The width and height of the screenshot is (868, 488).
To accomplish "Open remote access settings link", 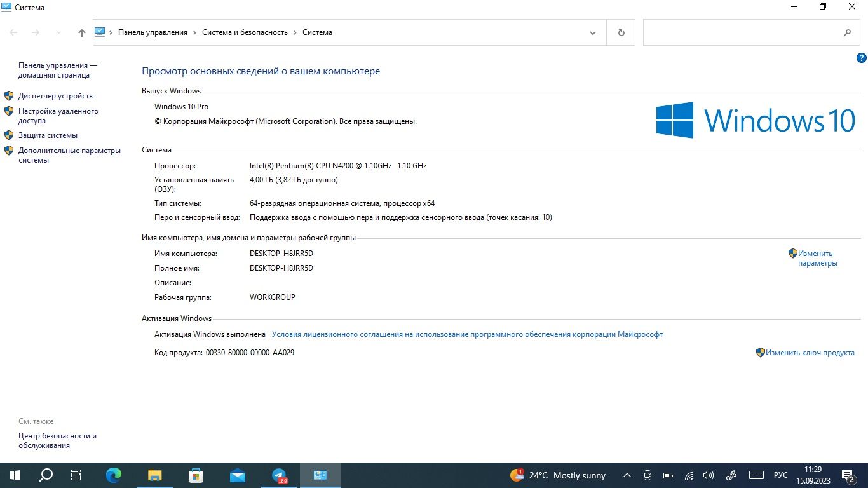I will coord(58,116).
